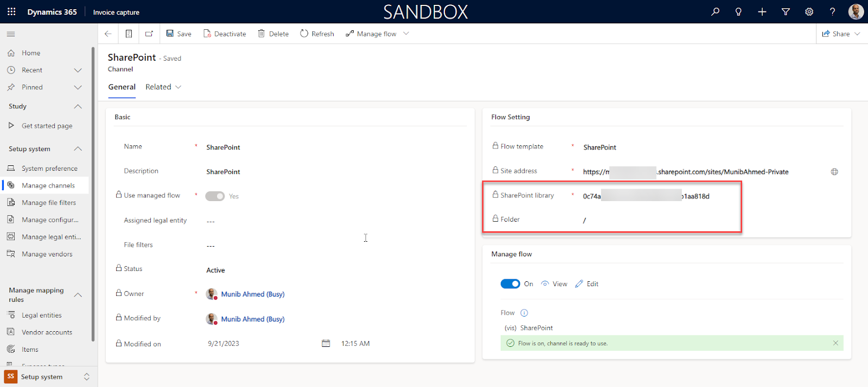
Task: Click the Flow info icon
Action: click(x=524, y=313)
